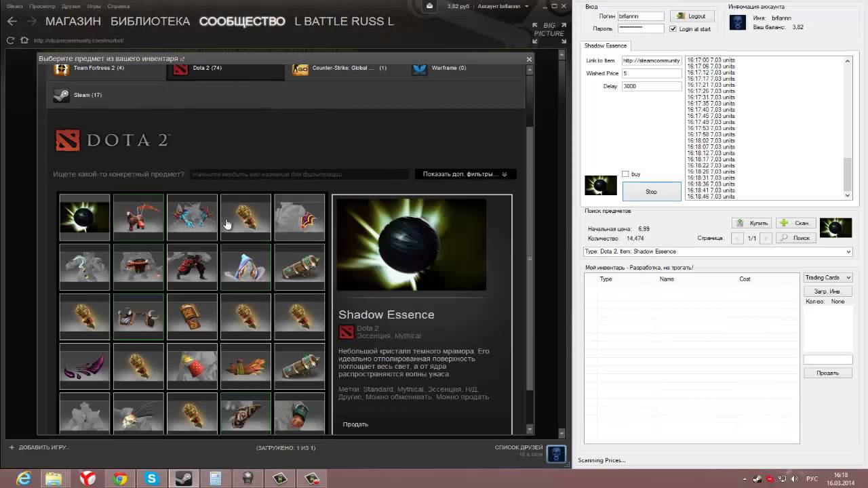Image resolution: width=868 pixels, height=488 pixels.
Task: Click the Stop button
Action: tap(652, 191)
